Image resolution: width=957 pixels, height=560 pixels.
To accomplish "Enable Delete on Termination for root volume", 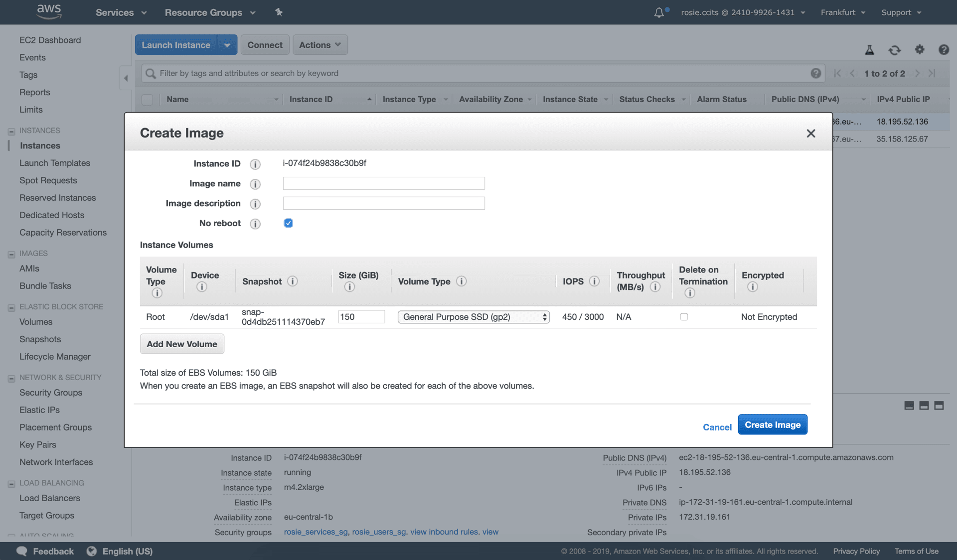I will (x=684, y=317).
